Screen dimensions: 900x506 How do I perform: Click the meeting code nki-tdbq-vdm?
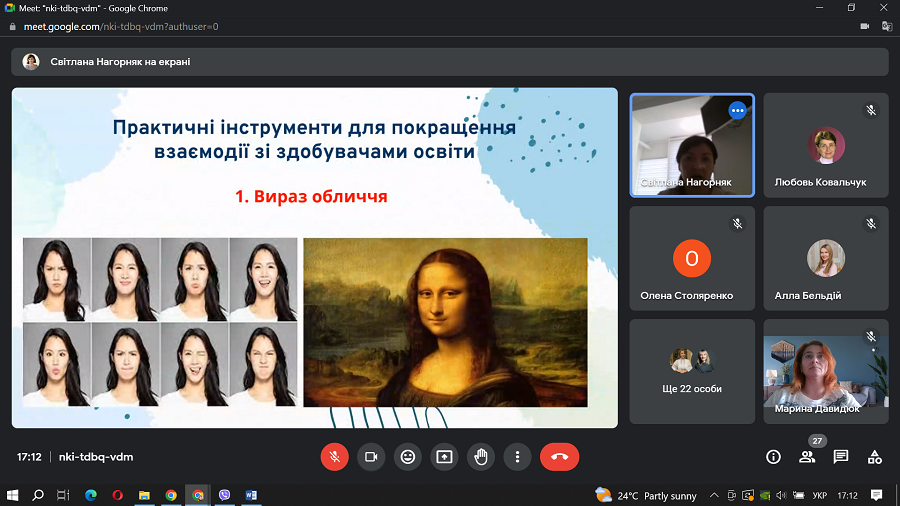[96, 457]
